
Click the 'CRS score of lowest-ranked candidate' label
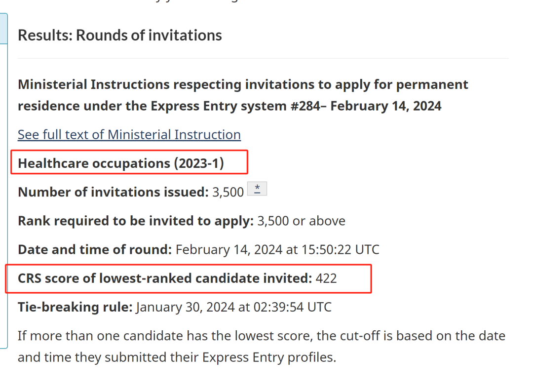pyautogui.click(x=165, y=278)
